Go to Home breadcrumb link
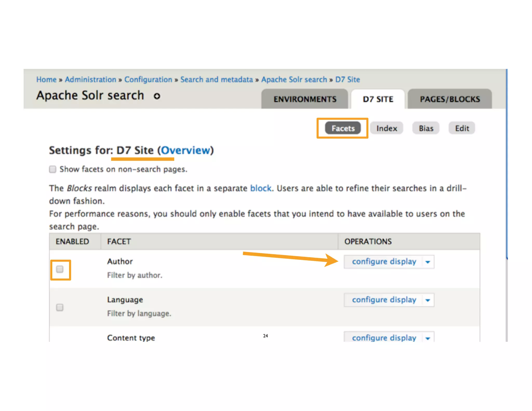532x411 pixels. click(x=46, y=79)
